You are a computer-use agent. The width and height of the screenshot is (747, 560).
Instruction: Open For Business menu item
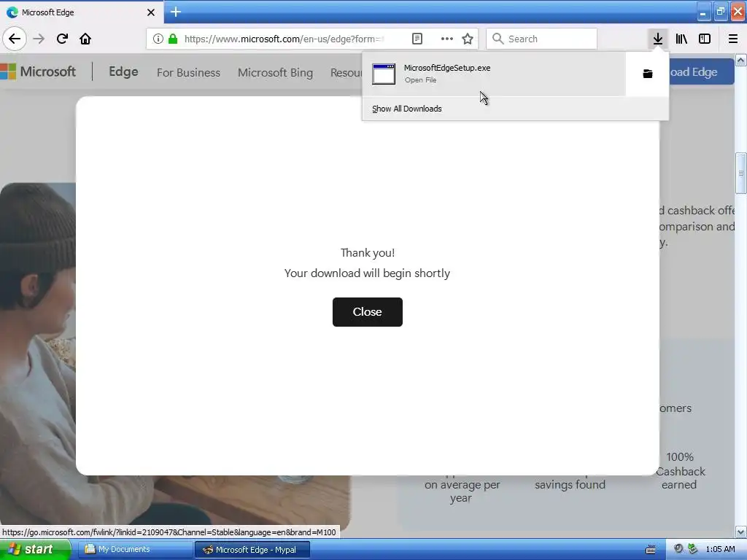[189, 72]
